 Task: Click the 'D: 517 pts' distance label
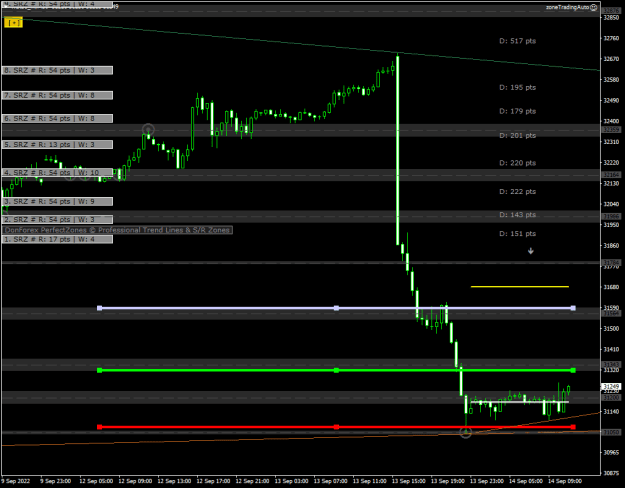click(517, 41)
